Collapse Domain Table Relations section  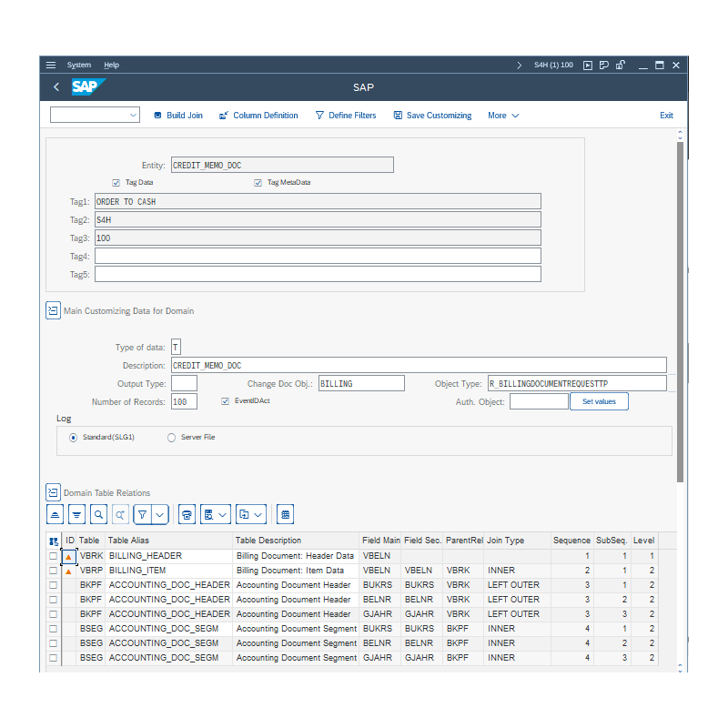click(53, 492)
